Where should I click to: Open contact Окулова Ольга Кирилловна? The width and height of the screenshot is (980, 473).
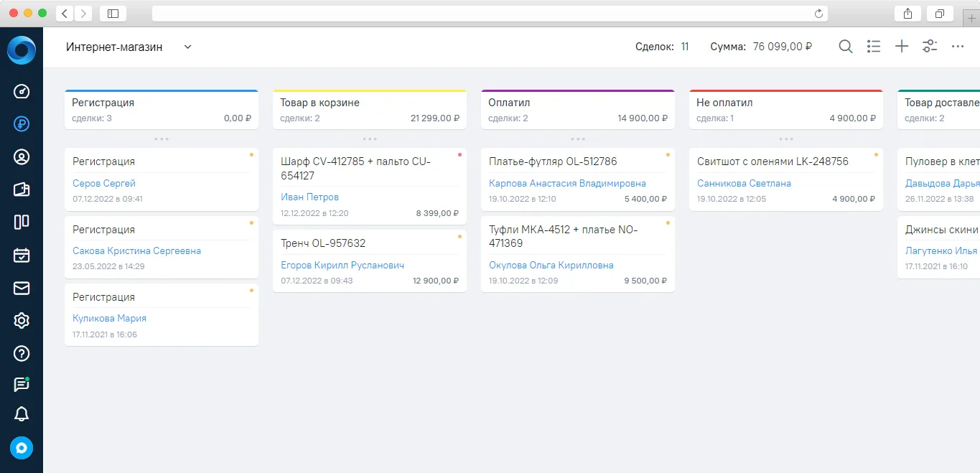[x=551, y=265]
